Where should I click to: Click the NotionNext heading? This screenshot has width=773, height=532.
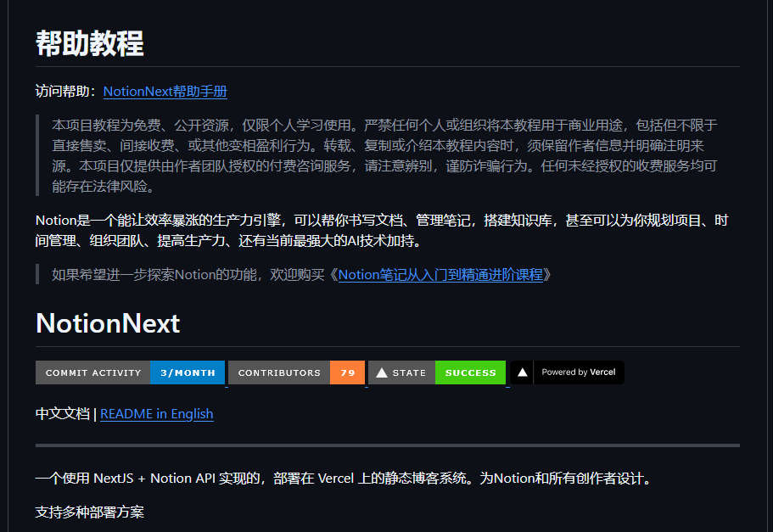coord(108,323)
